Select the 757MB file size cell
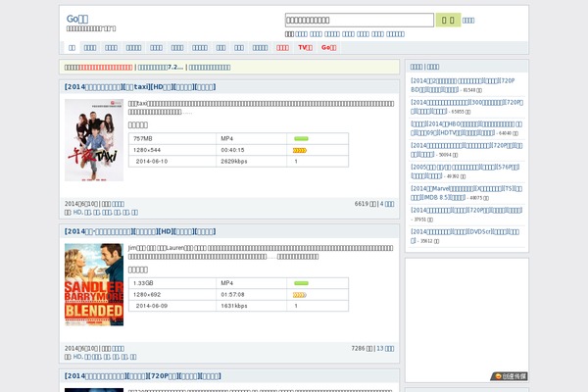 pos(172,138)
